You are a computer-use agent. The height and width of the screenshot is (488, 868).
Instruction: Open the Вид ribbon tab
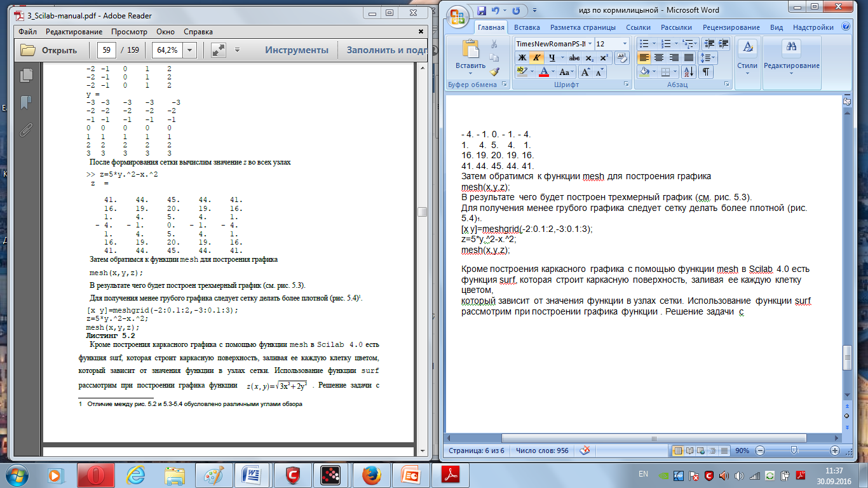click(x=776, y=27)
